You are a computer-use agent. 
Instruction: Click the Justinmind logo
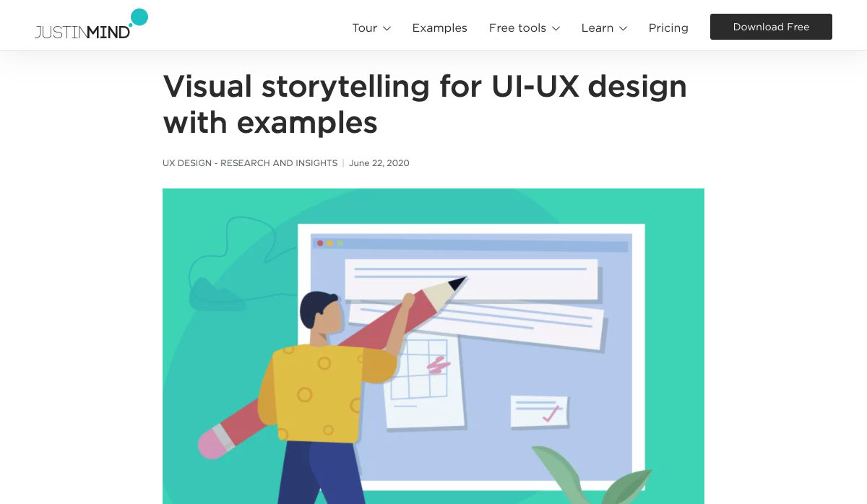[x=91, y=24]
